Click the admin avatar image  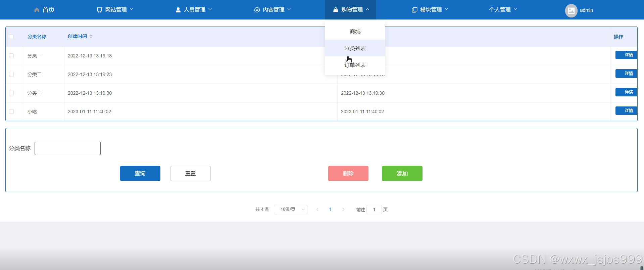[x=571, y=10]
